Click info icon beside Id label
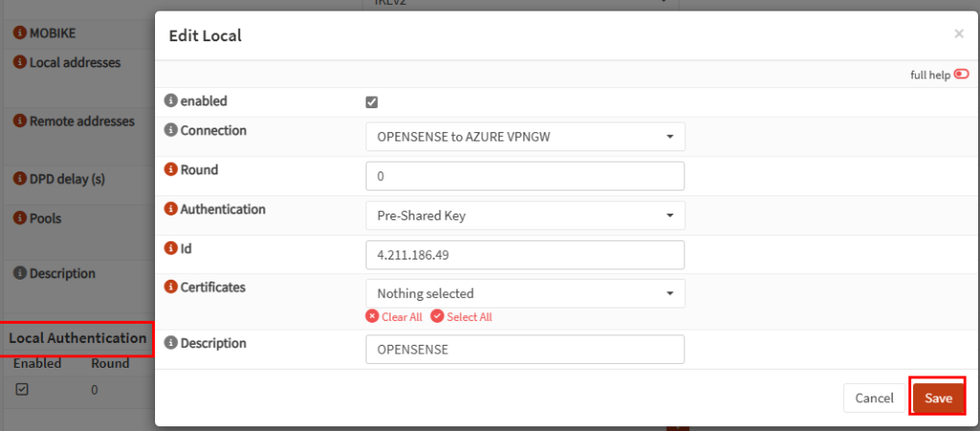Image resolution: width=980 pixels, height=431 pixels. pyautogui.click(x=170, y=248)
